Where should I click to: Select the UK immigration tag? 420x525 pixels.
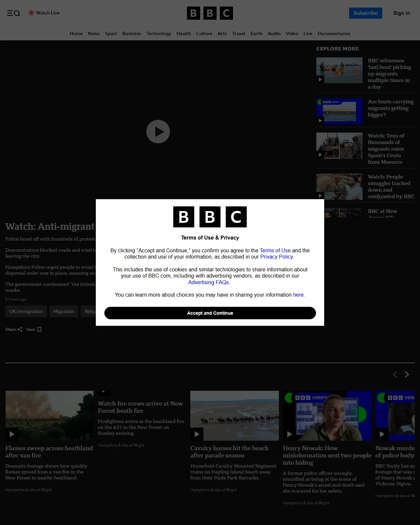tap(26, 311)
